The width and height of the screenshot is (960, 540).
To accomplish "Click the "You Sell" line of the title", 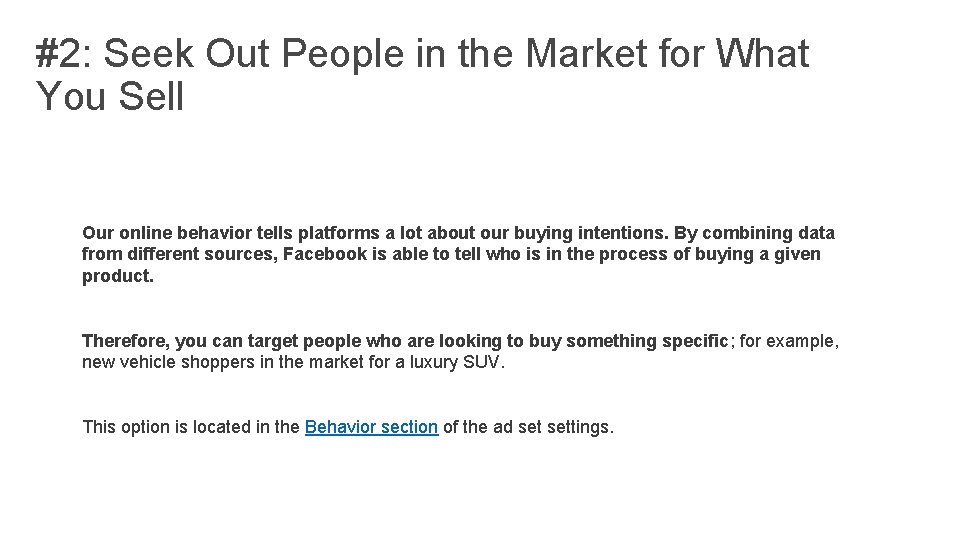I will [x=110, y=97].
